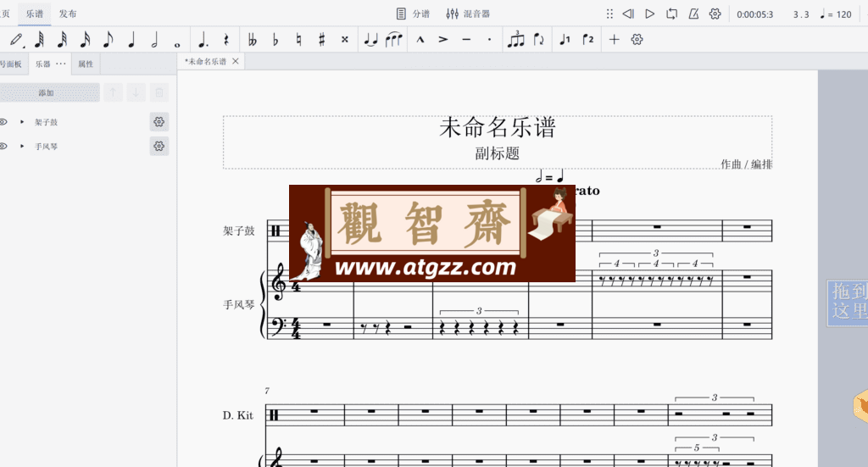Open the 分谱 parts dialog
This screenshot has height=467, width=868.
[x=413, y=14]
